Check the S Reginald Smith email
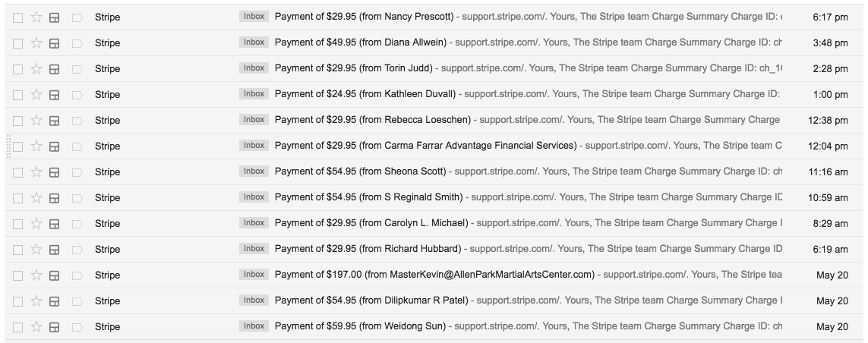 coord(17,198)
